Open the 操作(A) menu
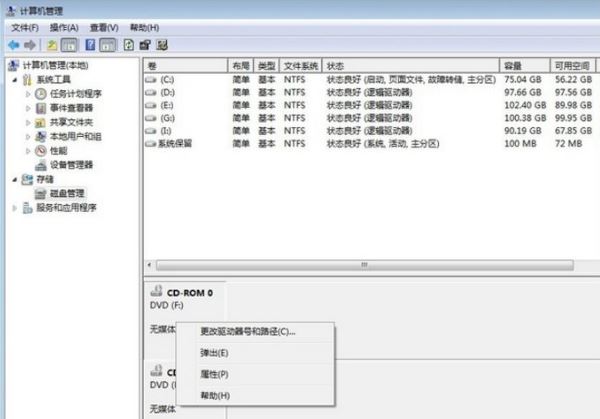The height and width of the screenshot is (419, 600). tap(65, 27)
